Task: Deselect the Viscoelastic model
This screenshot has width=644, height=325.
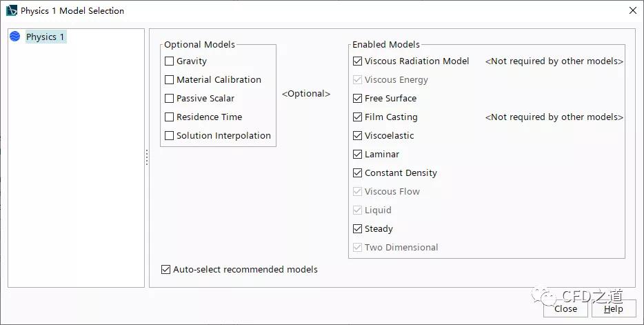Action: 358,135
